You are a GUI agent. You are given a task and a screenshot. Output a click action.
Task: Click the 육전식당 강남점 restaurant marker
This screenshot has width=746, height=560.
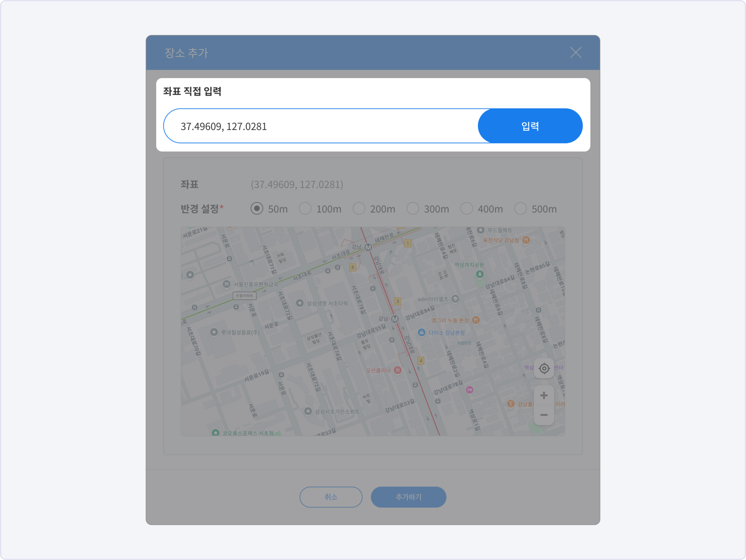coord(526,240)
